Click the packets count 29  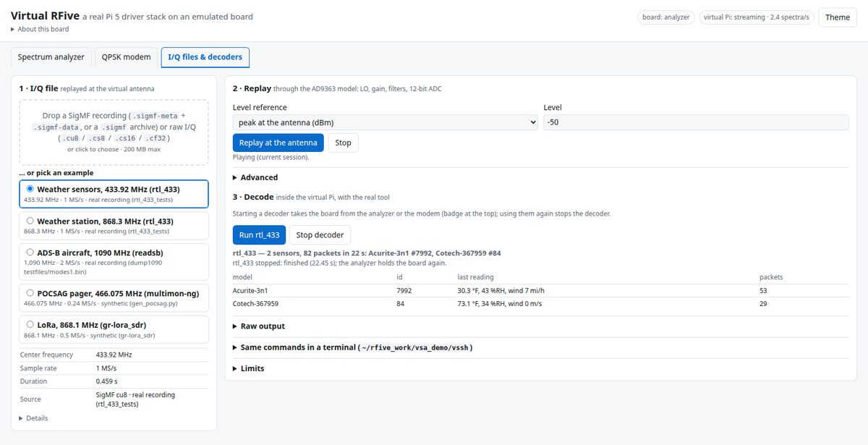[763, 304]
